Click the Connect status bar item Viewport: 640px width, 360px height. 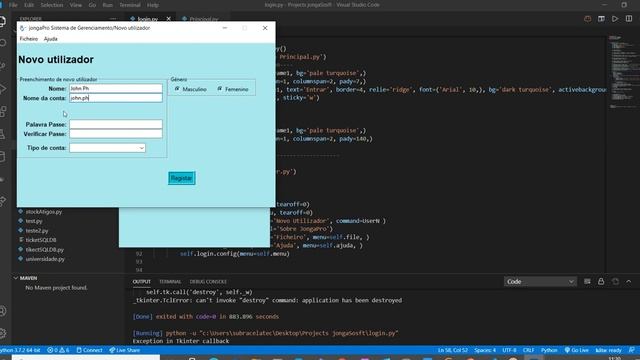(x=89, y=350)
